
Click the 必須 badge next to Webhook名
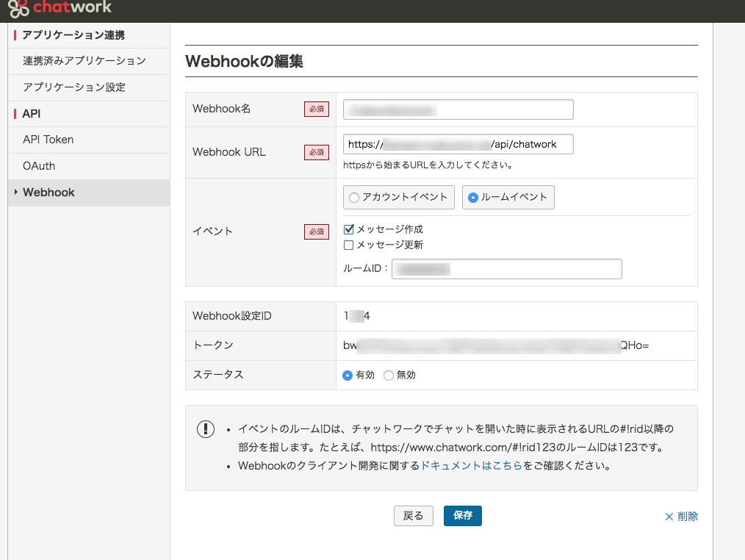(316, 108)
